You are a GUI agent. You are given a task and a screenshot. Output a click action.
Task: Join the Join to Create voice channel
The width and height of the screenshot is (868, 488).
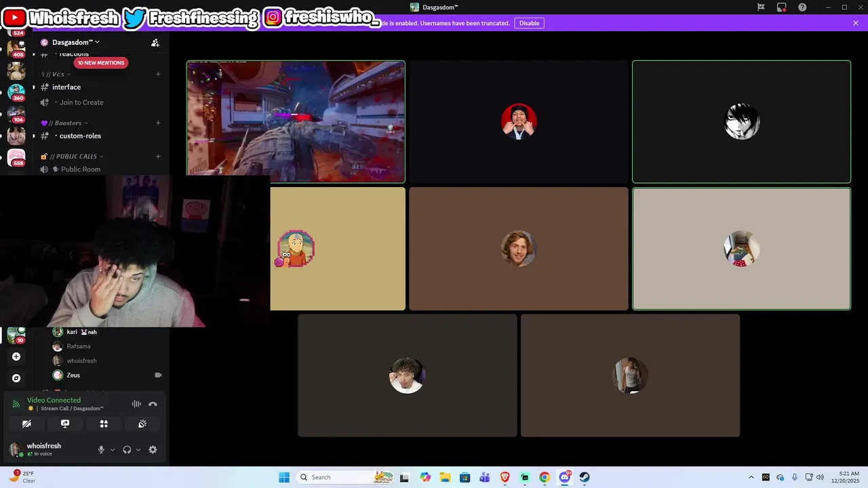[81, 102]
